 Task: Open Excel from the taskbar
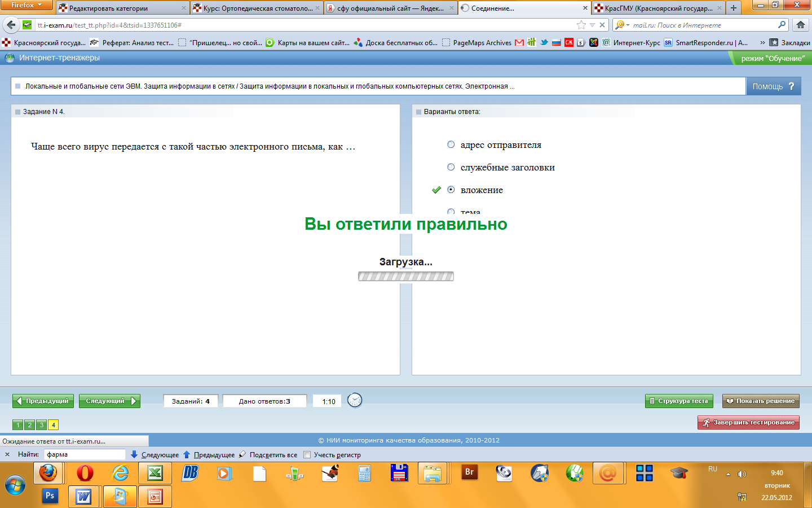[x=155, y=473]
